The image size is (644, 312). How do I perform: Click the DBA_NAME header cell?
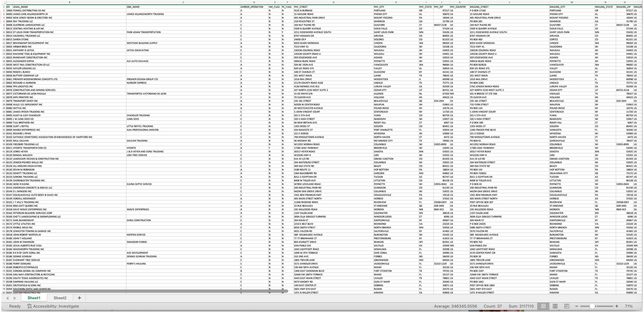click(x=133, y=7)
